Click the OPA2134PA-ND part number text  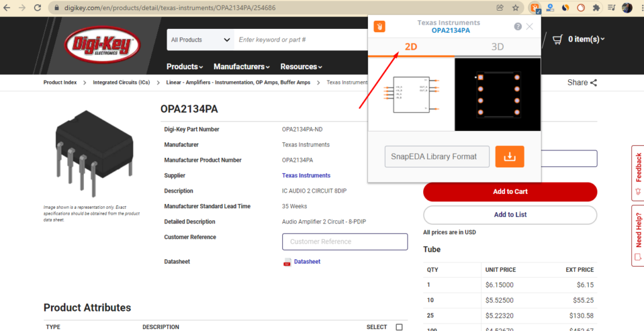(303, 130)
